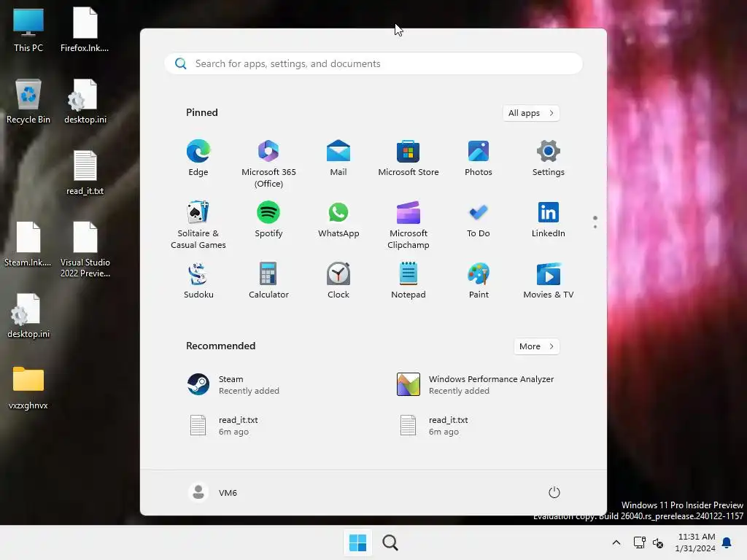Open the Clock app

click(338, 281)
